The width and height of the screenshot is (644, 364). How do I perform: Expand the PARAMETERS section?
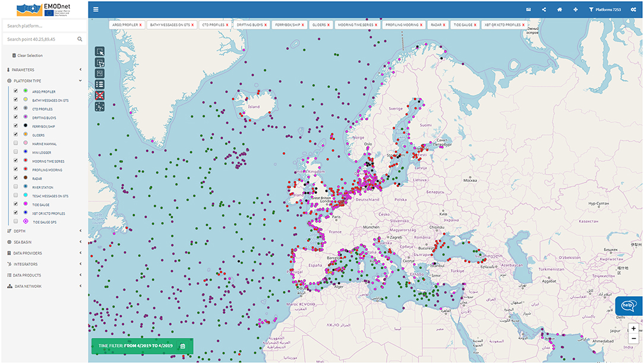click(x=45, y=70)
